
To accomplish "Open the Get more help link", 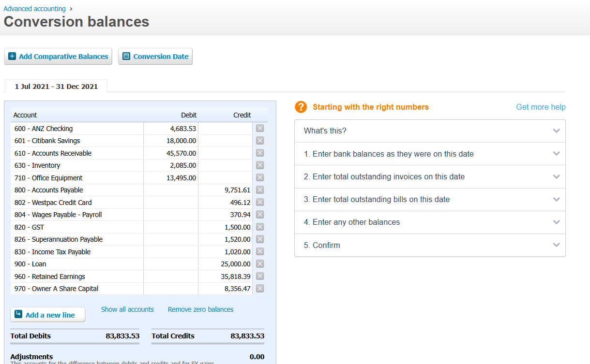I will click(541, 107).
